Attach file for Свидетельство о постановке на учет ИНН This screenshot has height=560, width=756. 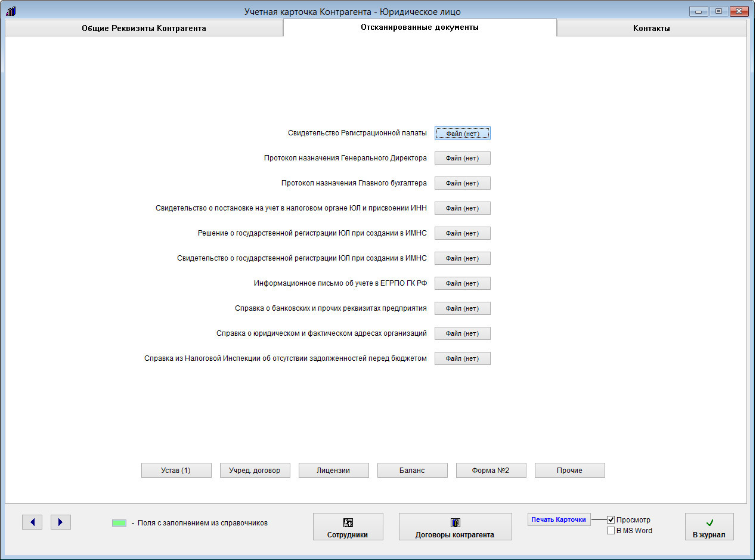click(x=462, y=208)
